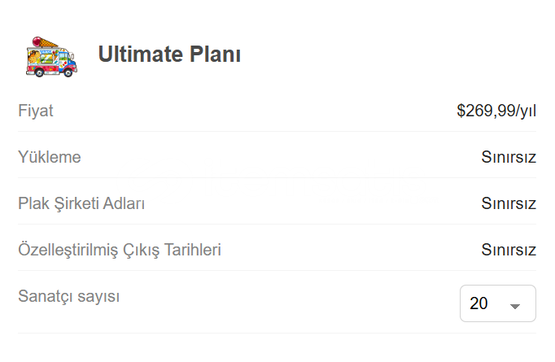Click the number 20 in the selector
This screenshot has height=362, width=555.
tap(479, 303)
